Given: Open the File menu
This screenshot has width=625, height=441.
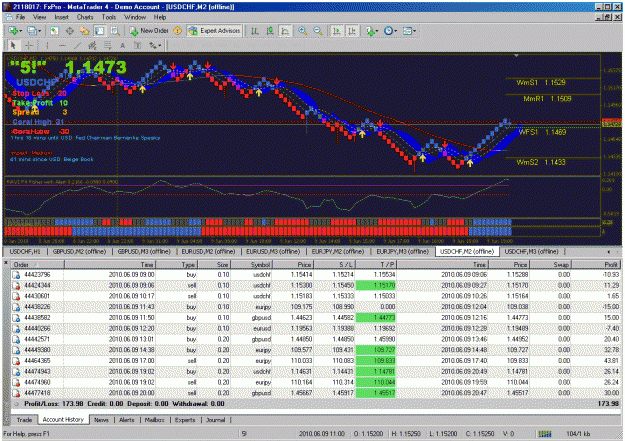Looking at the screenshot, I should [x=20, y=17].
